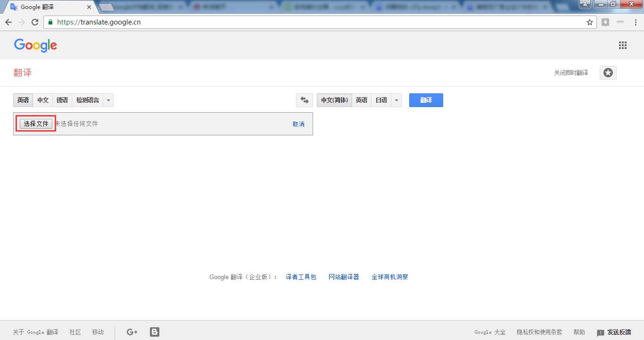Screen dimensions: 644x340
Task: Bookmark this page with the star
Action: click(589, 22)
